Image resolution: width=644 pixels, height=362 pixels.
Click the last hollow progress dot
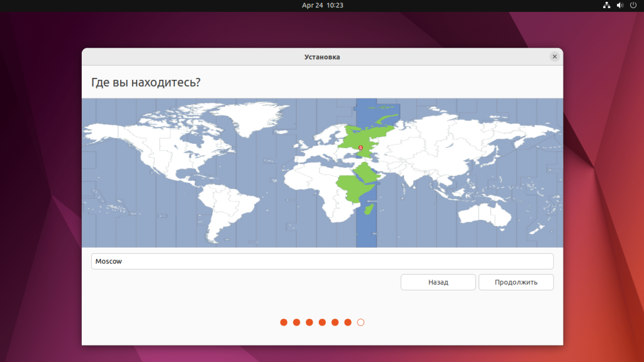coord(360,322)
